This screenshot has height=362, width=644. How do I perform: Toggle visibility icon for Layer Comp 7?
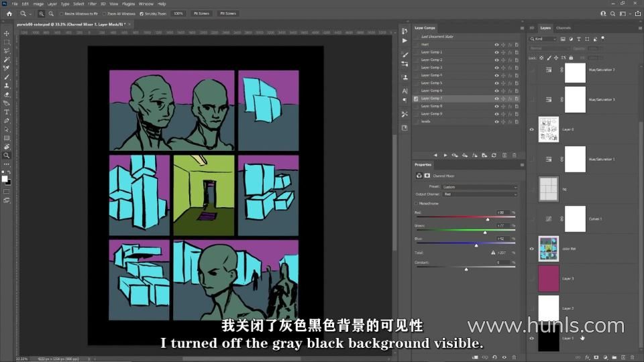(496, 99)
